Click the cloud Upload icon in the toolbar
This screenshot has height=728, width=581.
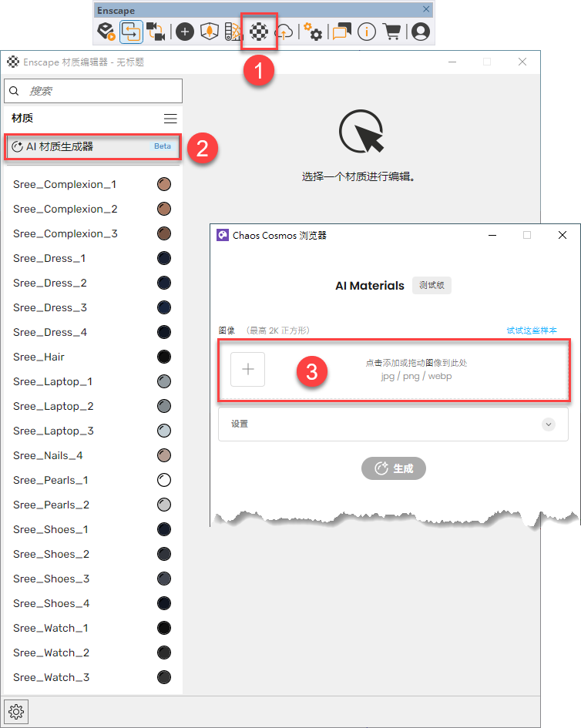coord(284,32)
